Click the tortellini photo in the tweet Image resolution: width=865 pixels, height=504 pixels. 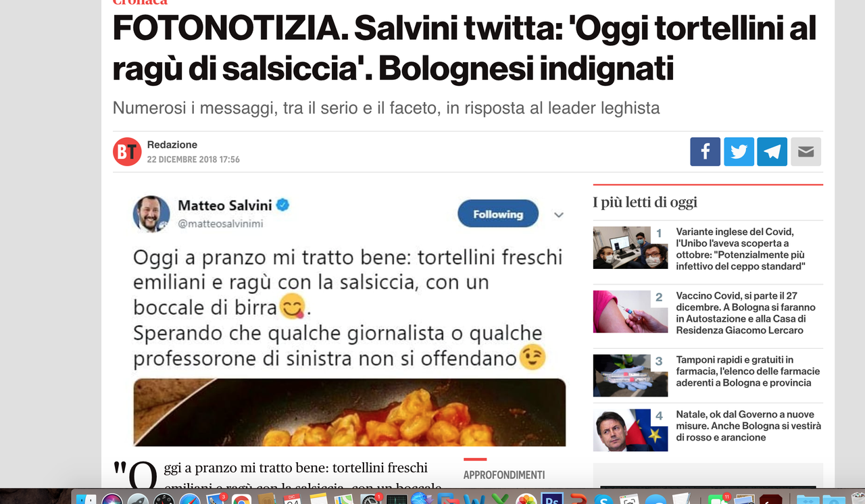pos(349,412)
